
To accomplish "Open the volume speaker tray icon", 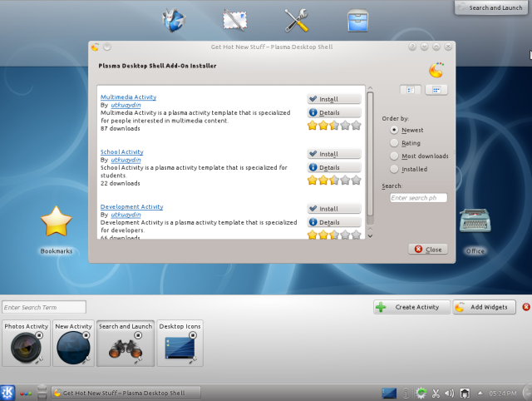I will pos(449,394).
